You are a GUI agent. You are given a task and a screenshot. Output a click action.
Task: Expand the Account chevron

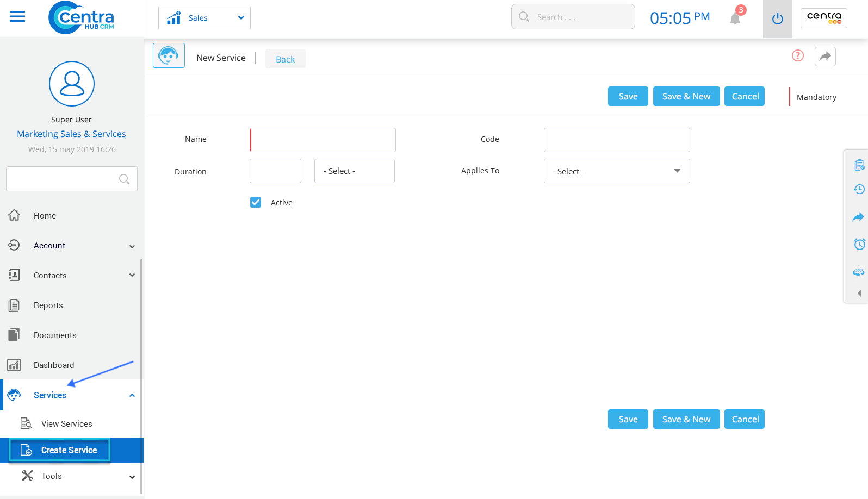(x=132, y=246)
